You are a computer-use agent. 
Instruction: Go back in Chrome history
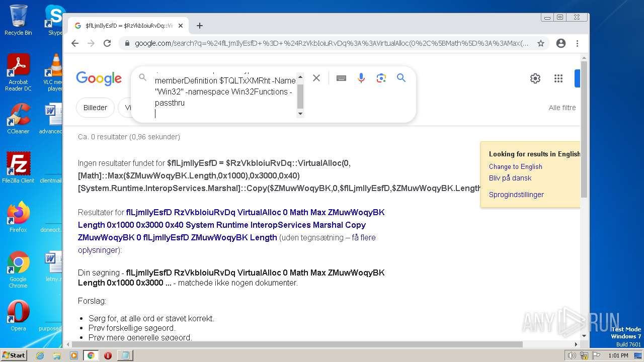[x=75, y=43]
